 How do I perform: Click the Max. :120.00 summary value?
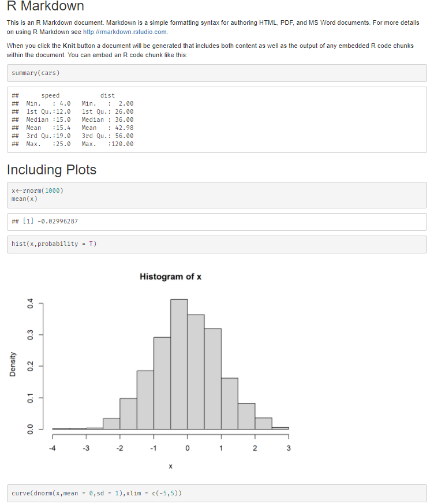(x=107, y=144)
